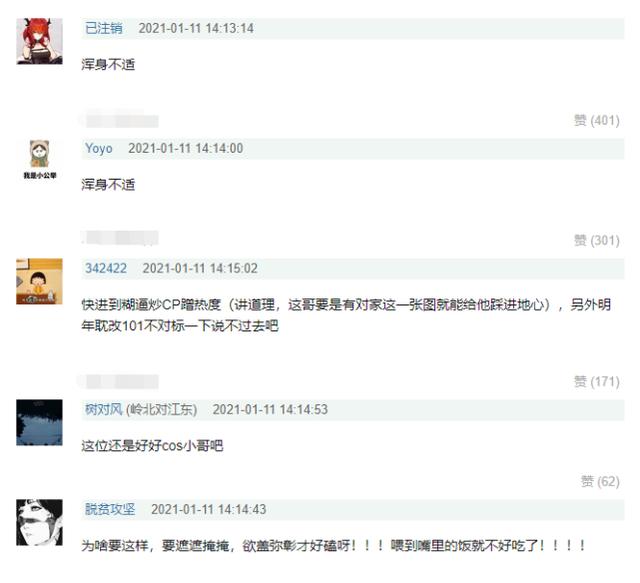Click the dark night-scene avatar of 树对风
The height and width of the screenshot is (583, 640).
pyautogui.click(x=39, y=423)
